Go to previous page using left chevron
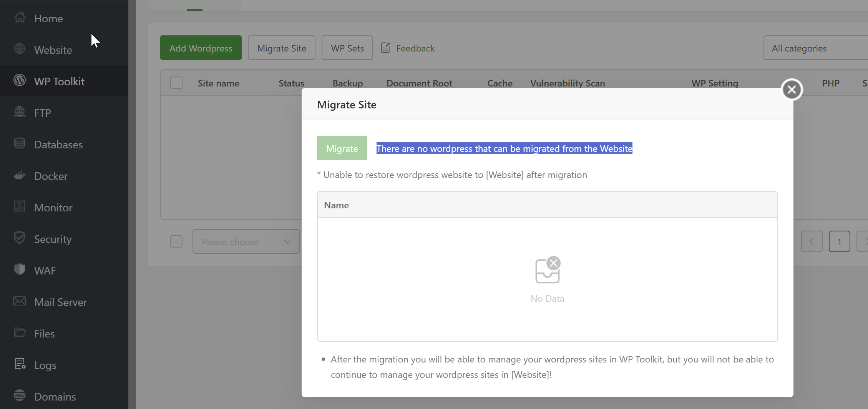This screenshot has width=868, height=409. point(812,242)
